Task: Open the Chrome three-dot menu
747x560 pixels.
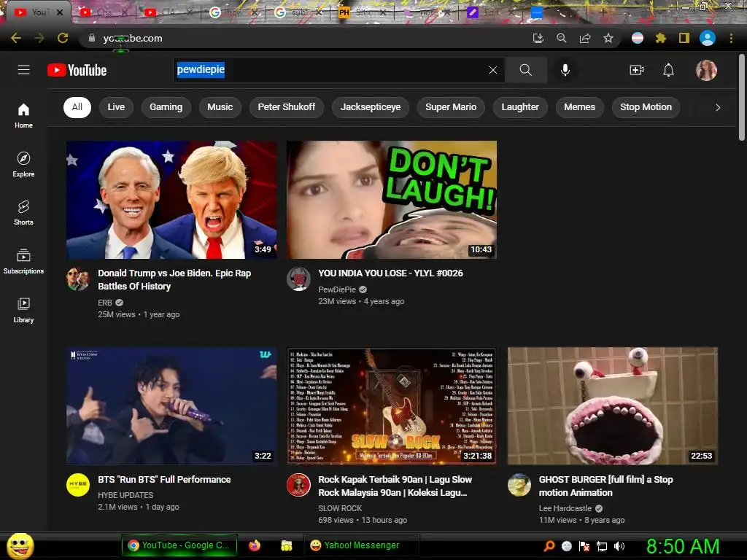Action: pos(731,38)
